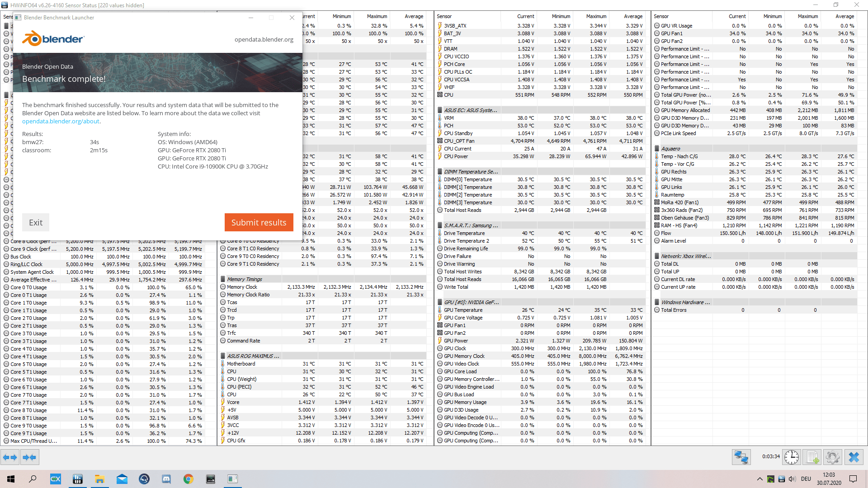Image resolution: width=868 pixels, height=488 pixels.
Task: Select the GPU Temperature sensor row
Action: 540,310
